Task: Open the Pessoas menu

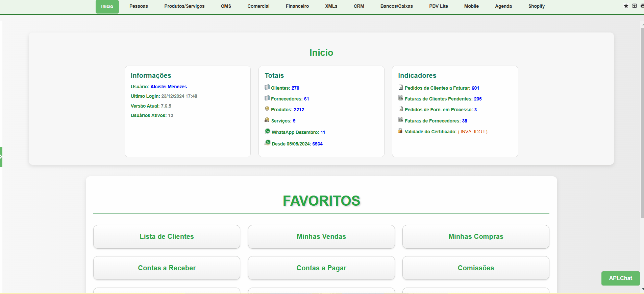Action: (139, 6)
